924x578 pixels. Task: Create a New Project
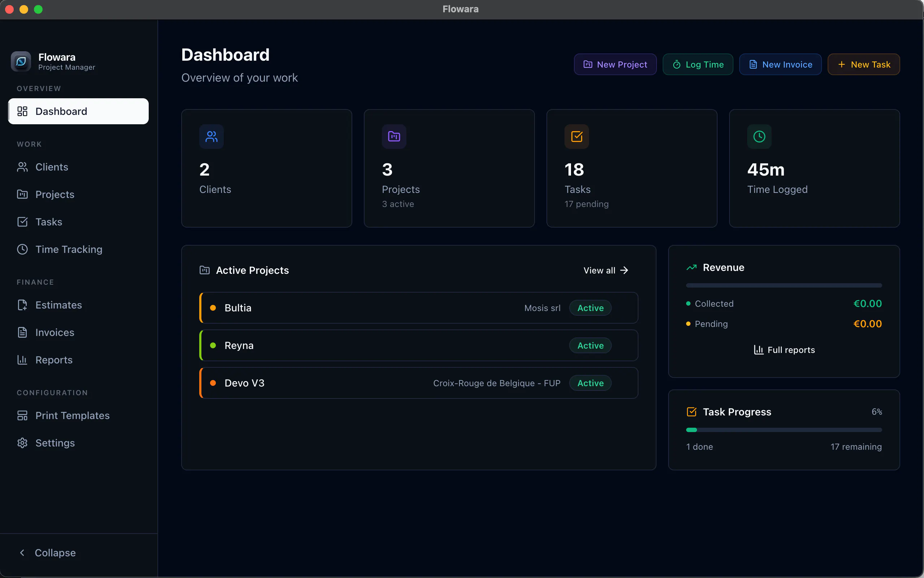click(x=615, y=64)
